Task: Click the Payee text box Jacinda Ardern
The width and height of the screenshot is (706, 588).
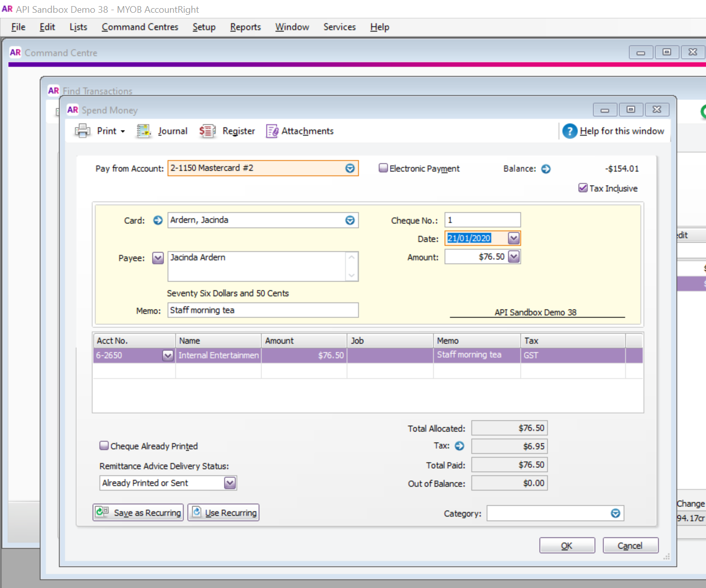Action: [x=263, y=266]
